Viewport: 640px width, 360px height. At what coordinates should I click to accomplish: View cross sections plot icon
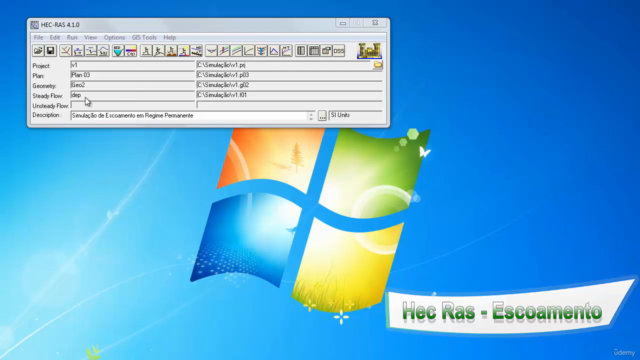point(211,51)
